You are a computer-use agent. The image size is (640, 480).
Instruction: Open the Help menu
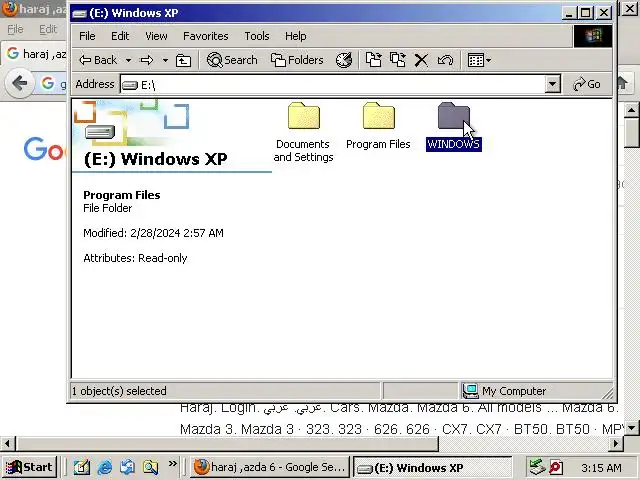(296, 36)
